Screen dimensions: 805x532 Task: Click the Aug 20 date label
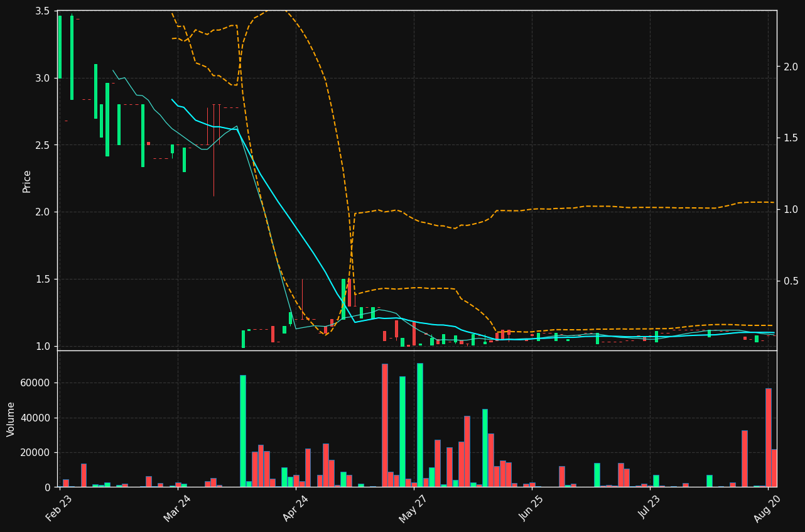pyautogui.click(x=768, y=509)
